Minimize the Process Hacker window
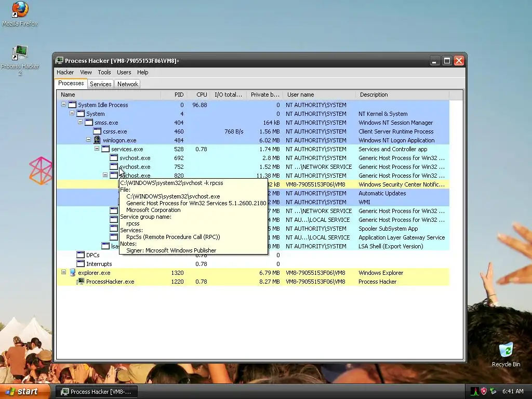Viewport: 532px width, 399px height. coord(434,61)
